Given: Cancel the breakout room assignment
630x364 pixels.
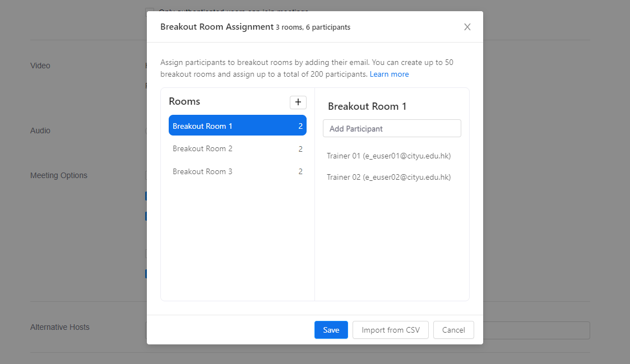Looking at the screenshot, I should coord(453,330).
